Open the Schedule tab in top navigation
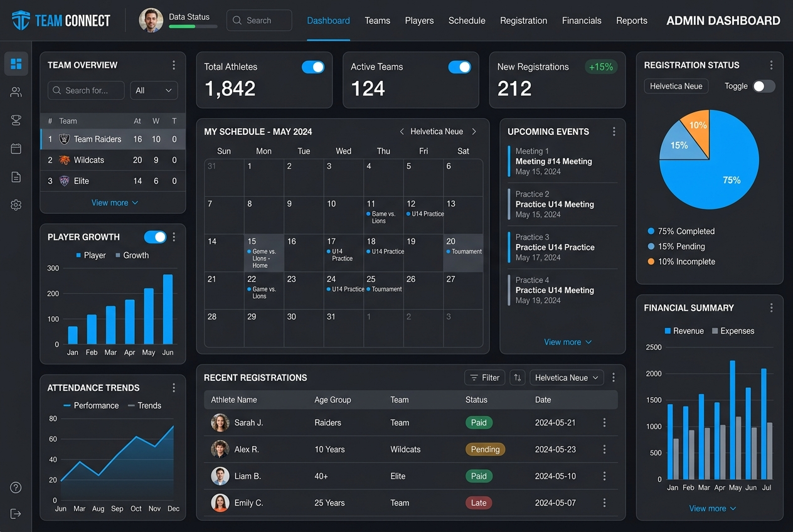793x532 pixels. [467, 21]
